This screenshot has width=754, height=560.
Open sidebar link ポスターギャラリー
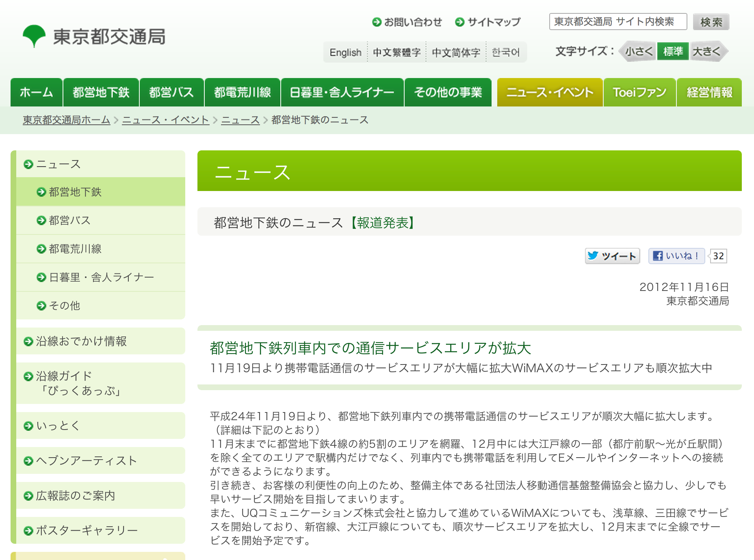click(101, 530)
